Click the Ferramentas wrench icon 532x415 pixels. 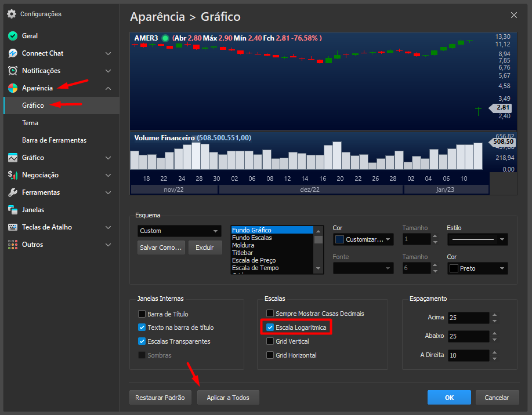pos(13,192)
